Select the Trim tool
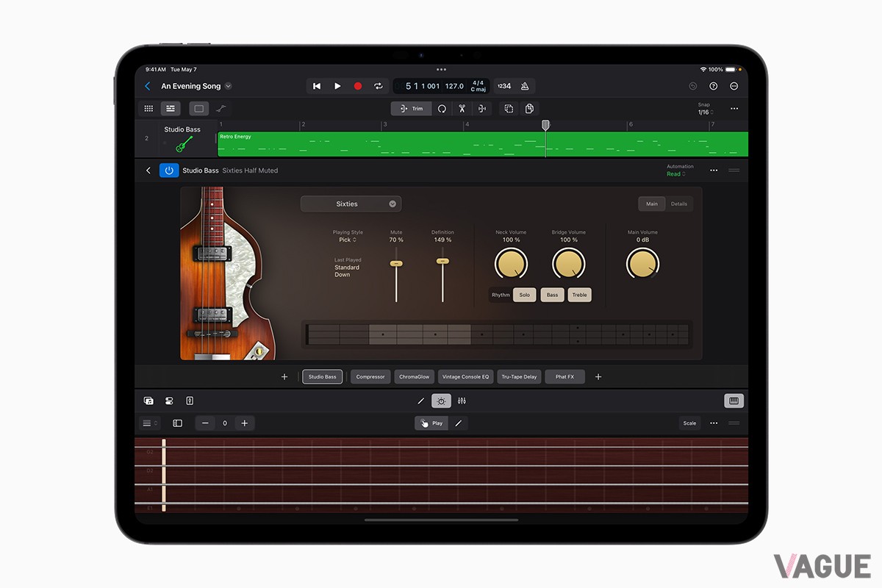882x588 pixels. tap(412, 108)
